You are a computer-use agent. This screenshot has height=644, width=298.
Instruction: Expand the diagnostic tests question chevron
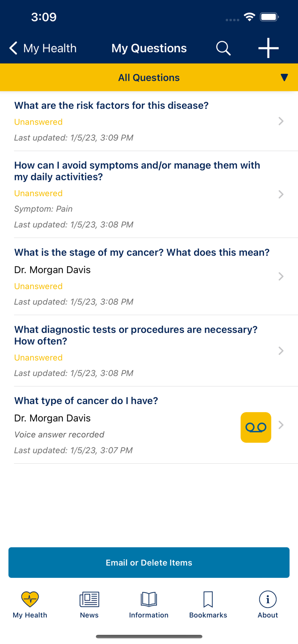281,351
